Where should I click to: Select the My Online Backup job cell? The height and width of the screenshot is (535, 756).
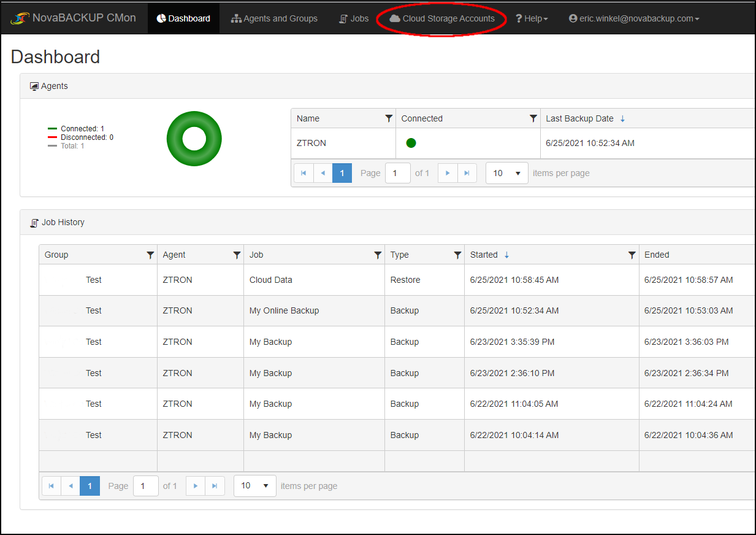coord(284,311)
